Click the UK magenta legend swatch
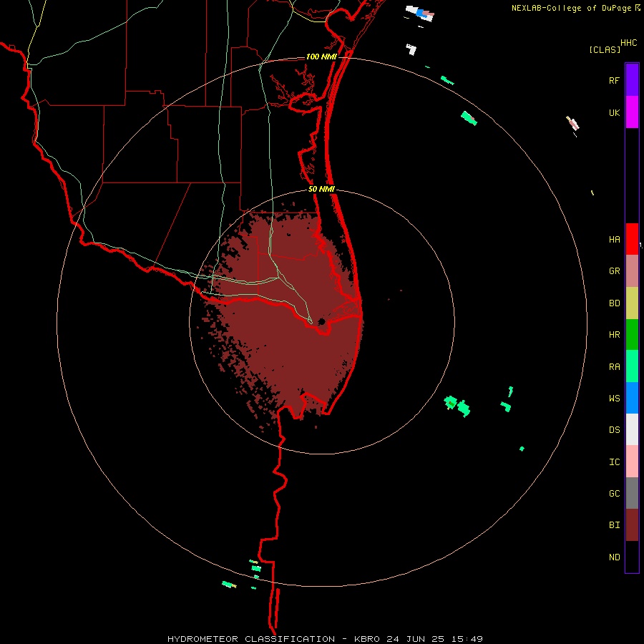The image size is (644, 644). 632,112
